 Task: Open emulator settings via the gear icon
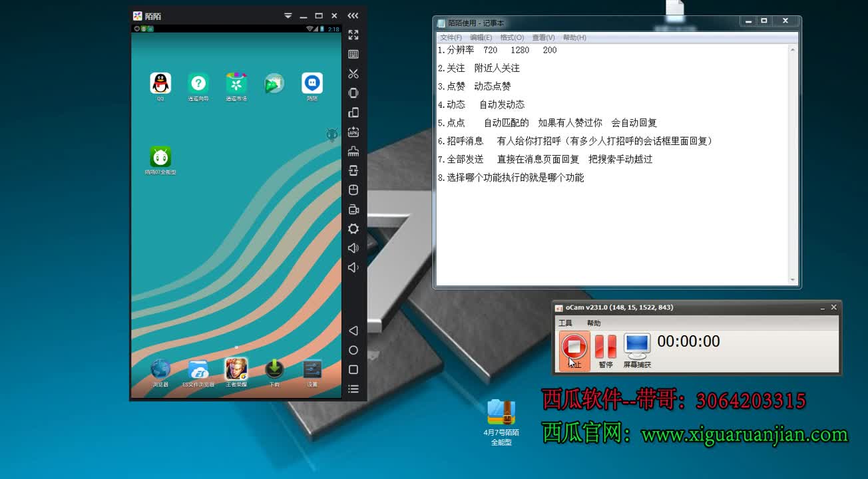(x=353, y=229)
